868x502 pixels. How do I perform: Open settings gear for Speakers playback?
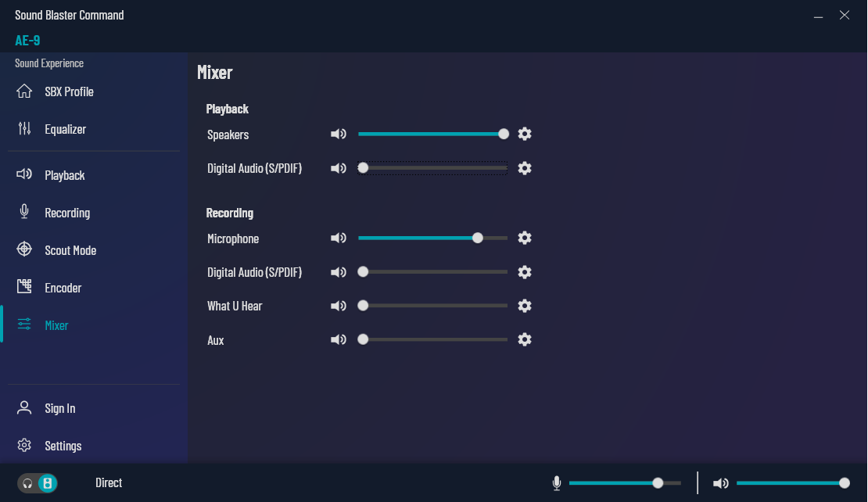click(x=525, y=134)
